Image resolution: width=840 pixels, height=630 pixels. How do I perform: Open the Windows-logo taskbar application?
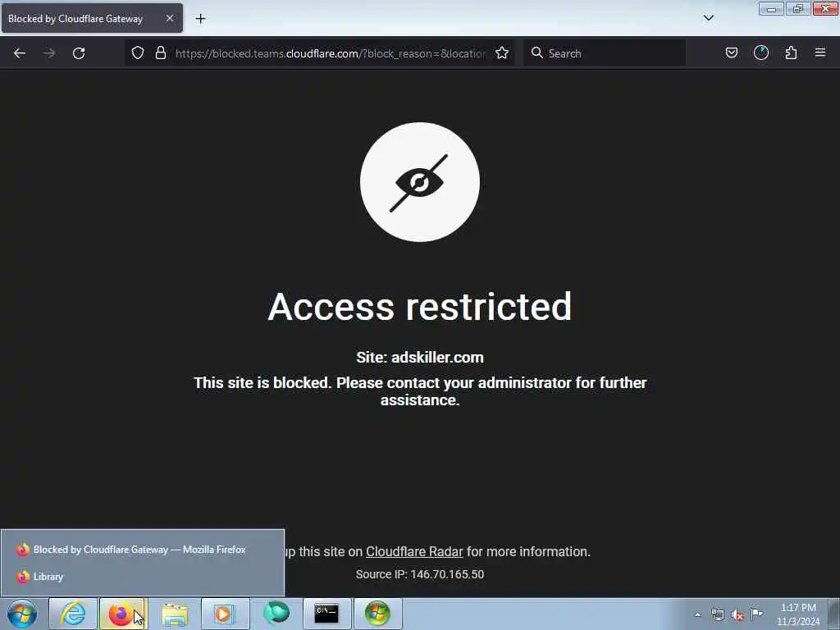377,614
